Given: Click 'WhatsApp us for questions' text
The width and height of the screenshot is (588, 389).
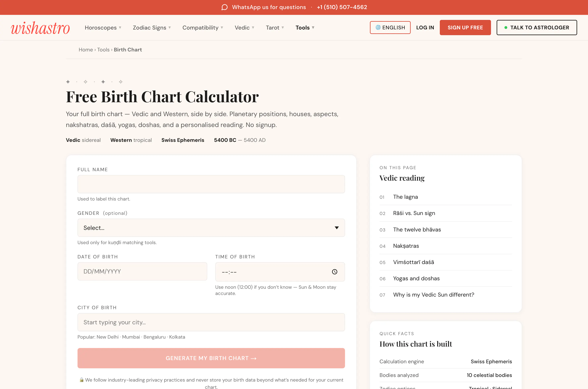Looking at the screenshot, I should 269,7.
